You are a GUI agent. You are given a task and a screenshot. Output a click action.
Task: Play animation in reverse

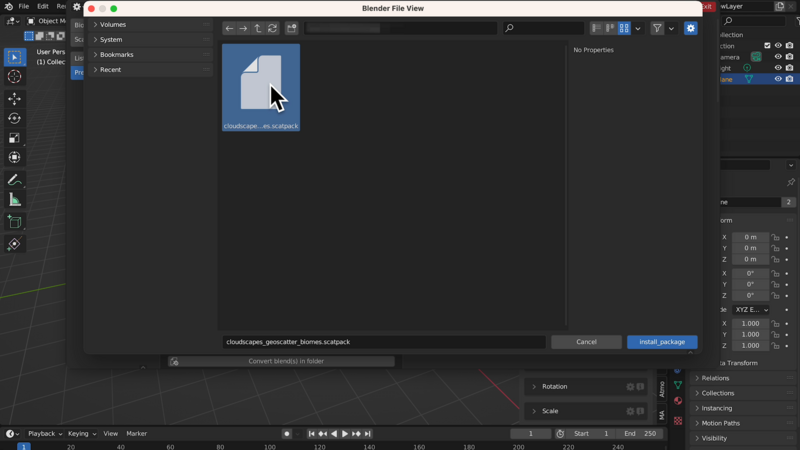pos(334,434)
